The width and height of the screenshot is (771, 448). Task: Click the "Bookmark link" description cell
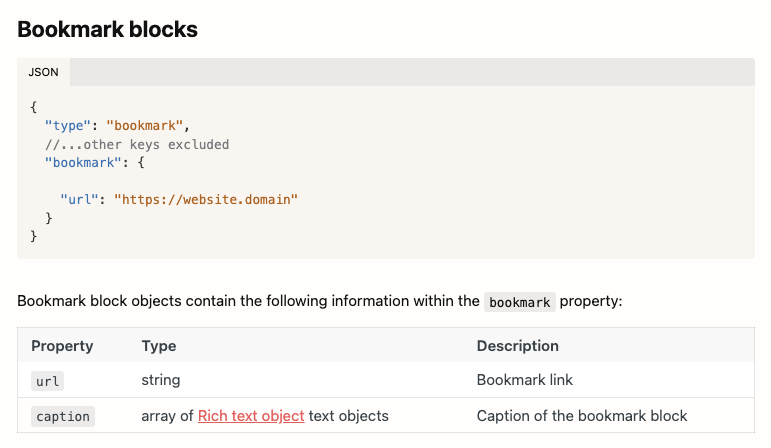coord(524,380)
